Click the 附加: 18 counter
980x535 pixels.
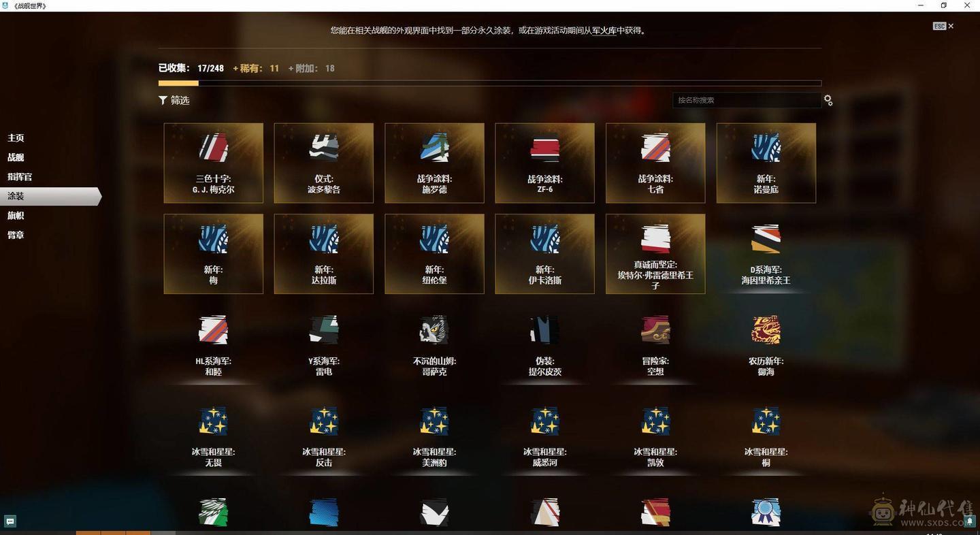click(312, 68)
